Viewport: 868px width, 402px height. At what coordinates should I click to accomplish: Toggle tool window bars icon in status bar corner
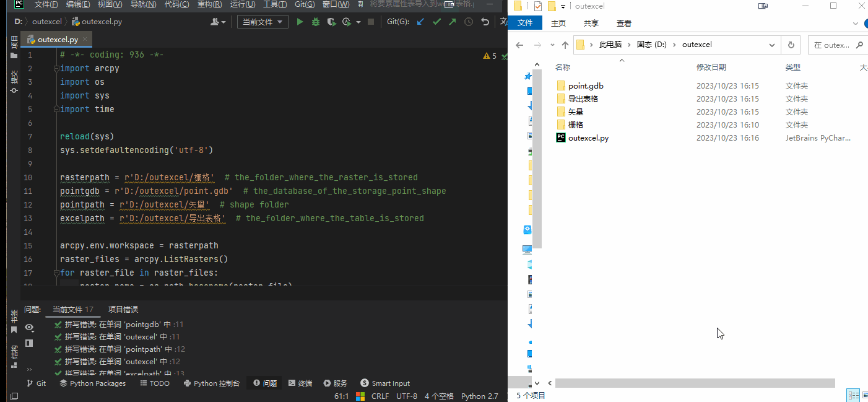click(14, 396)
